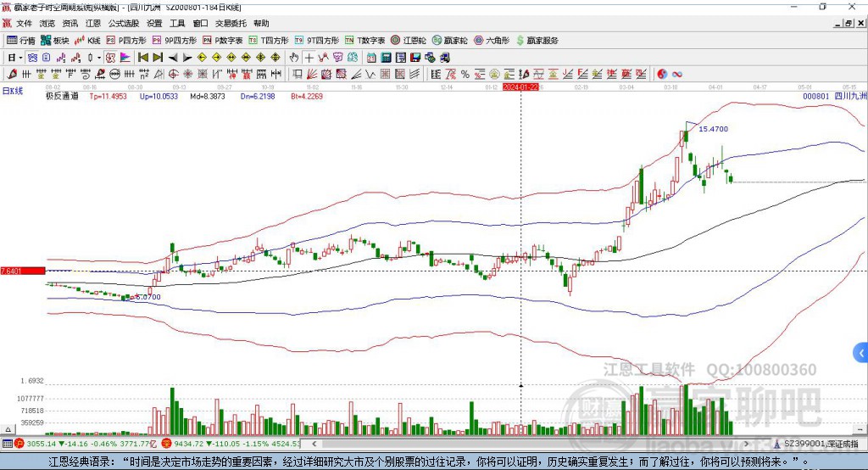Click the Md=8.3873 indicator value
Viewport: 868px width, 470px height.
coord(208,96)
